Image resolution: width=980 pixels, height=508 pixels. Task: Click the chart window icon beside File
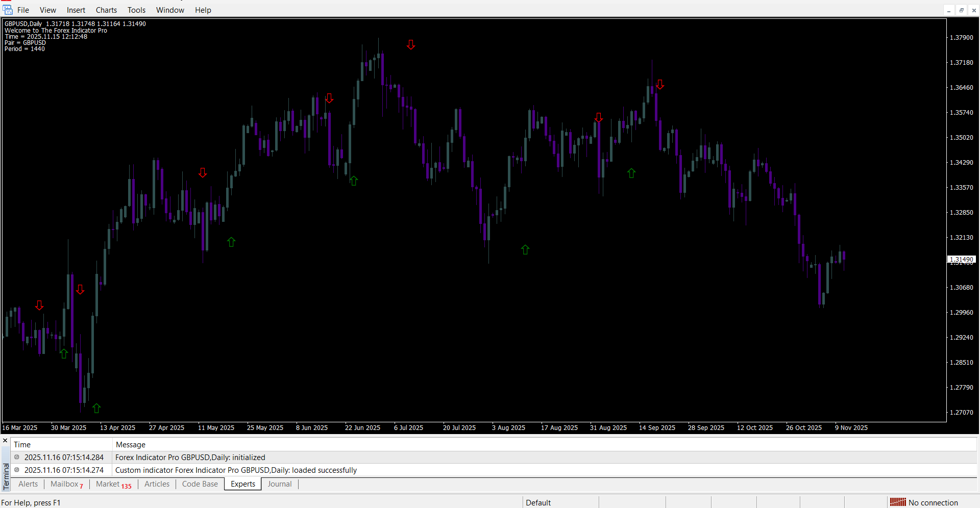pos(8,10)
